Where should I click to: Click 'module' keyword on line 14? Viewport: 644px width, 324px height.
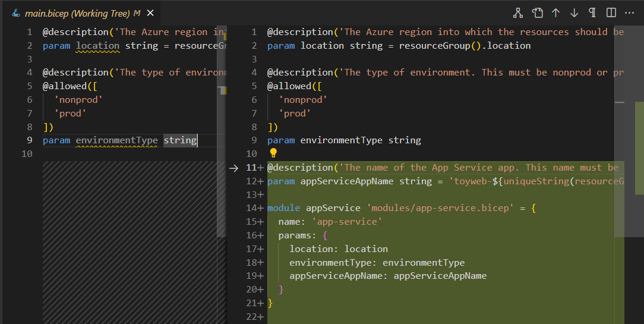[283, 208]
